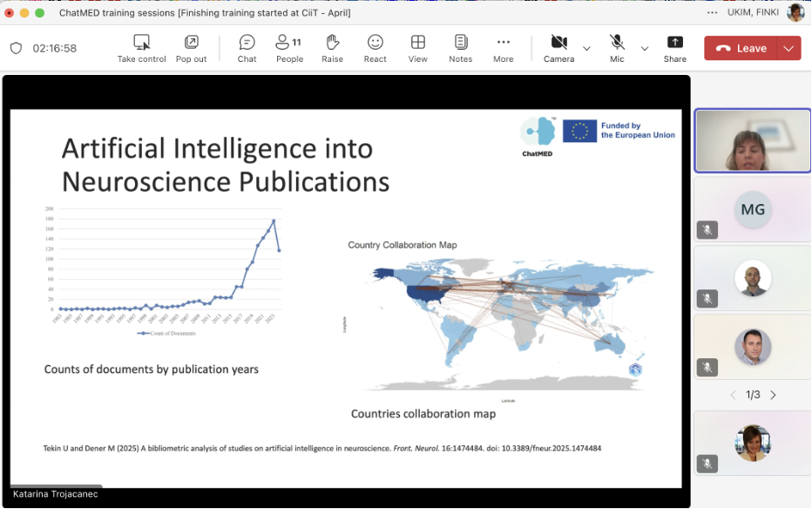Toggle the Camera on
The image size is (812, 509).
click(558, 43)
